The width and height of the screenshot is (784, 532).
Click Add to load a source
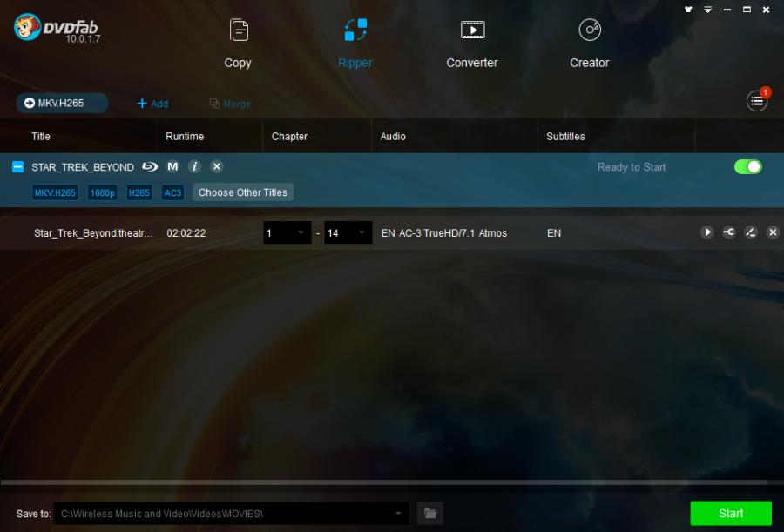(x=152, y=104)
